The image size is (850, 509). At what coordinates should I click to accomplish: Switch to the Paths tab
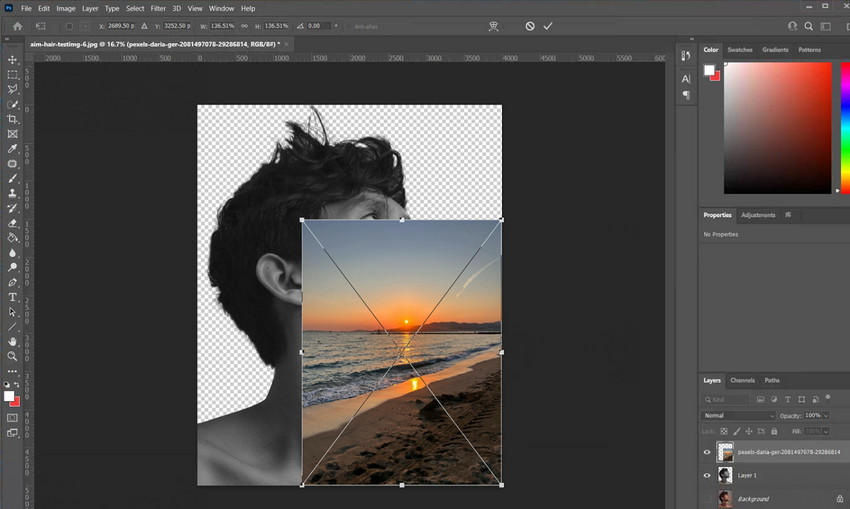[x=772, y=380]
